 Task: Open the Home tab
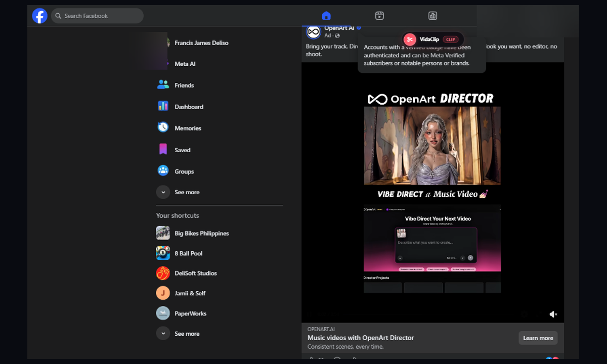coord(326,16)
